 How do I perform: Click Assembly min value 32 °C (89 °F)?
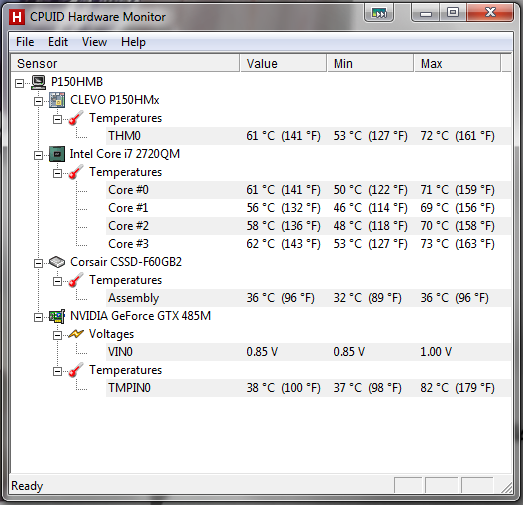click(x=367, y=298)
